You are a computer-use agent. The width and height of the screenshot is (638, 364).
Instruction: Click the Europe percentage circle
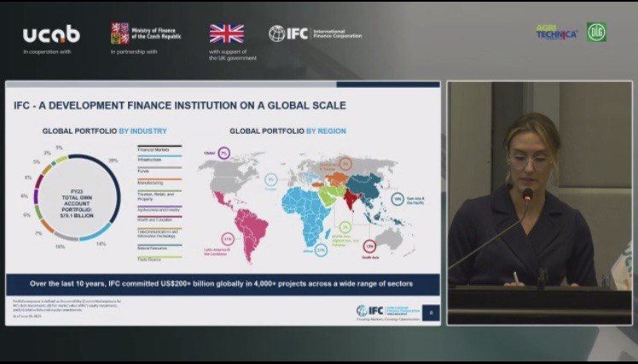click(x=270, y=179)
